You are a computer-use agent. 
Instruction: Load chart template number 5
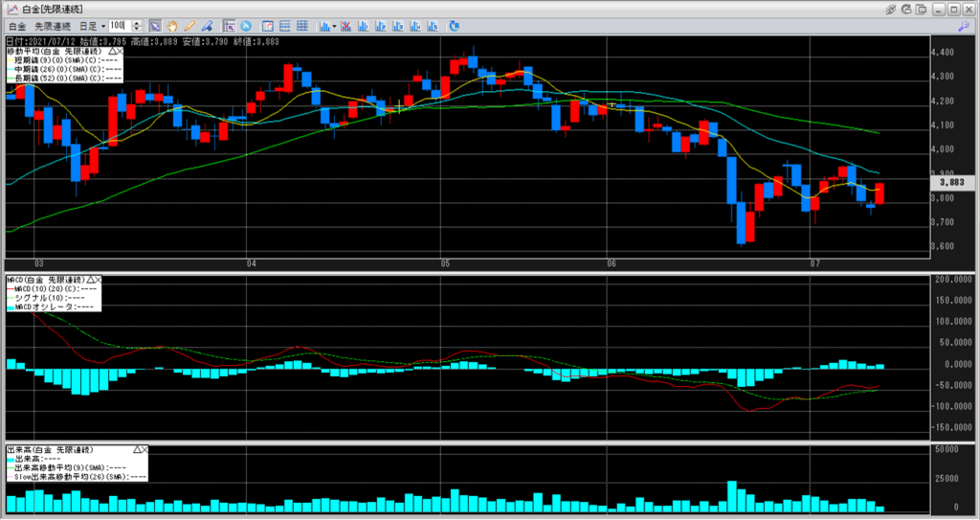pyautogui.click(x=433, y=26)
